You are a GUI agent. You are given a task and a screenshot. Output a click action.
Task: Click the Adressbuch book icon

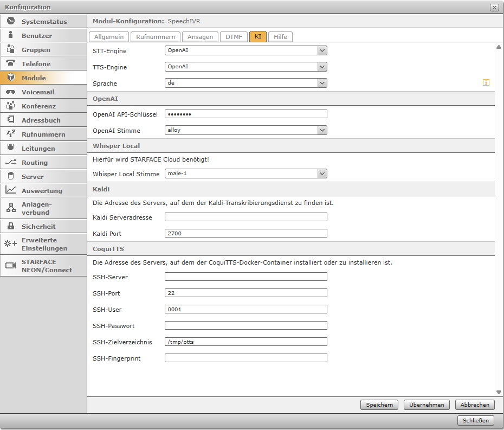(11, 120)
